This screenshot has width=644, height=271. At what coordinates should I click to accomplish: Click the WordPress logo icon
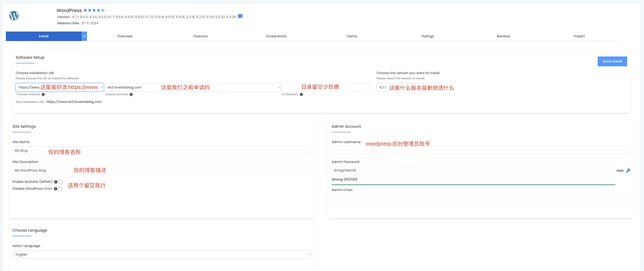[x=14, y=15]
